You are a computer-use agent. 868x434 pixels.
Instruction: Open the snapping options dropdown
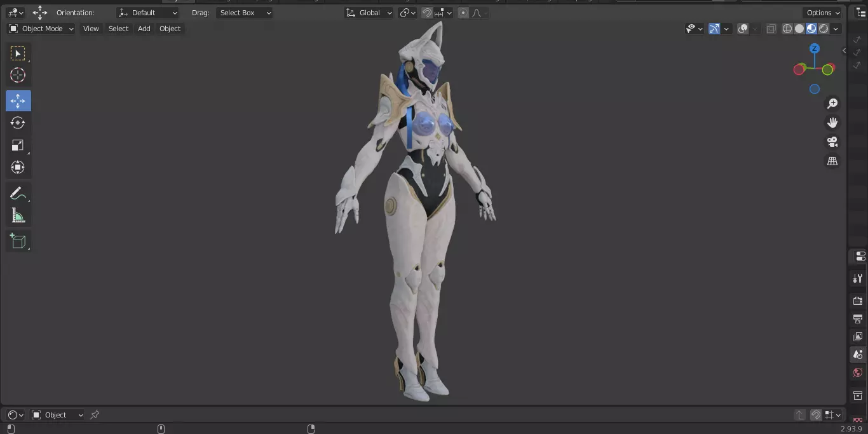pos(443,13)
